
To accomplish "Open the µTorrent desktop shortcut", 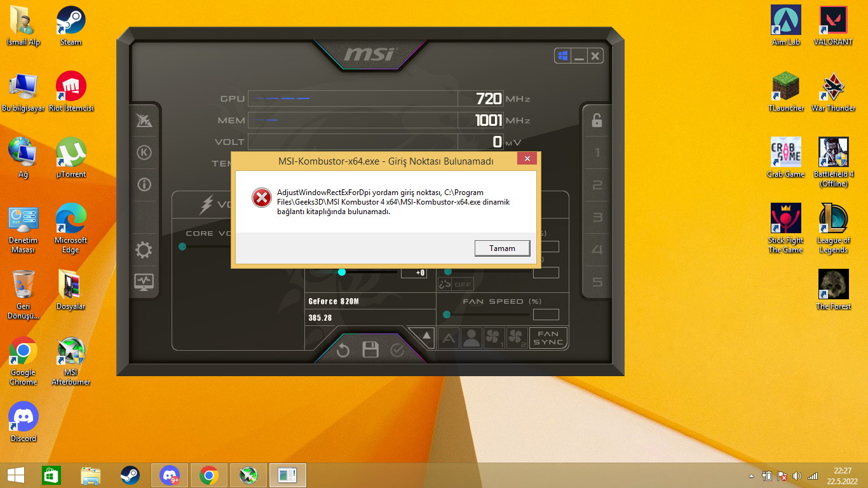I will (71, 158).
